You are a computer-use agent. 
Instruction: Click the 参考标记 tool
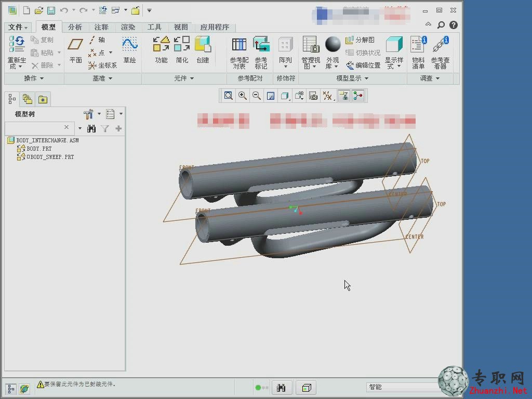pyautogui.click(x=261, y=53)
